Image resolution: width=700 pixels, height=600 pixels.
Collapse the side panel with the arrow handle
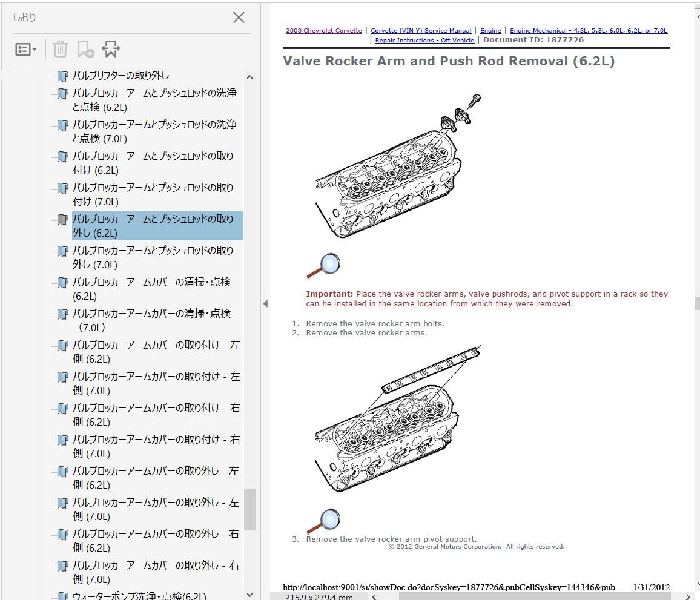pos(265,303)
